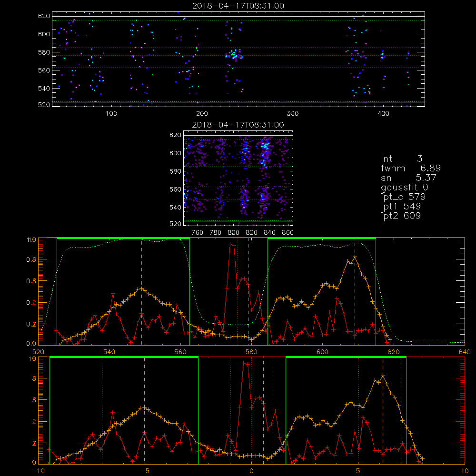The height and width of the screenshot is (476, 476).
Task: Select the 'Int 3' readout line
Action: coord(401,159)
